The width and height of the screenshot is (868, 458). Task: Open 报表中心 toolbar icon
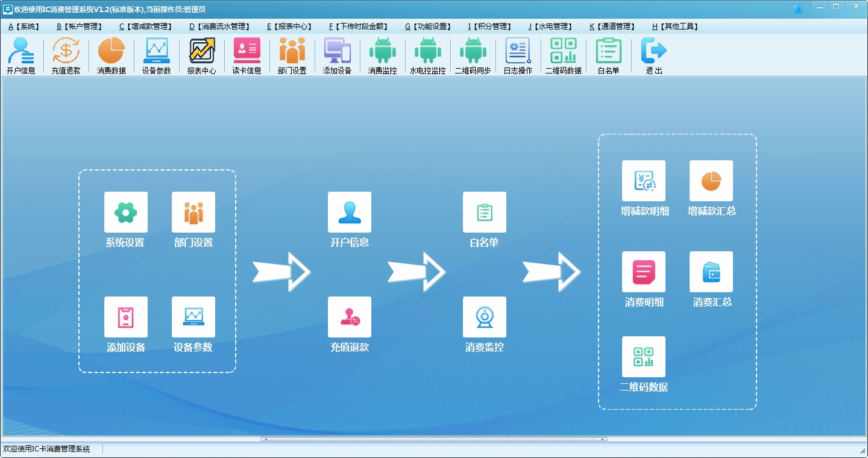click(202, 55)
